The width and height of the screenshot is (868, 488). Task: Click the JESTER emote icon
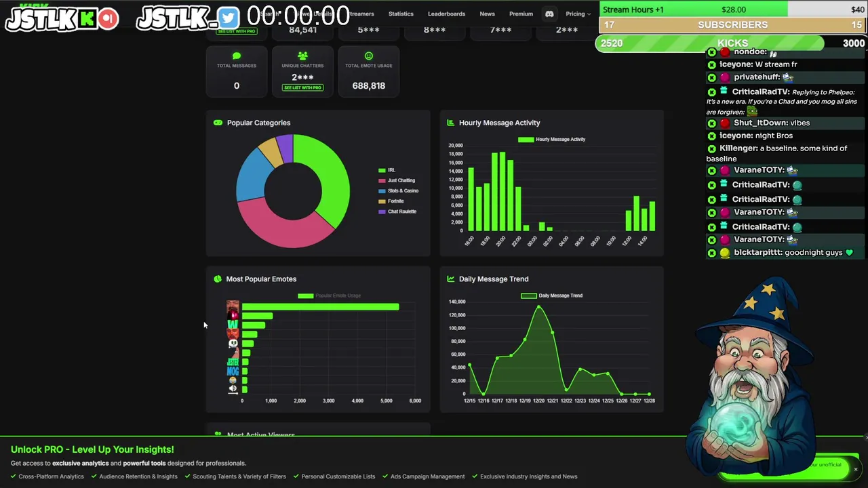point(233,362)
